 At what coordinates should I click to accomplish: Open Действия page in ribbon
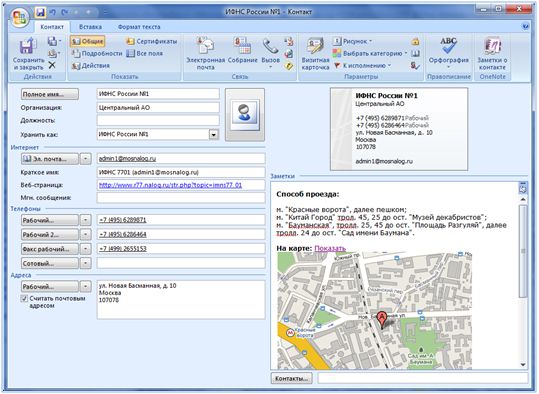point(91,65)
